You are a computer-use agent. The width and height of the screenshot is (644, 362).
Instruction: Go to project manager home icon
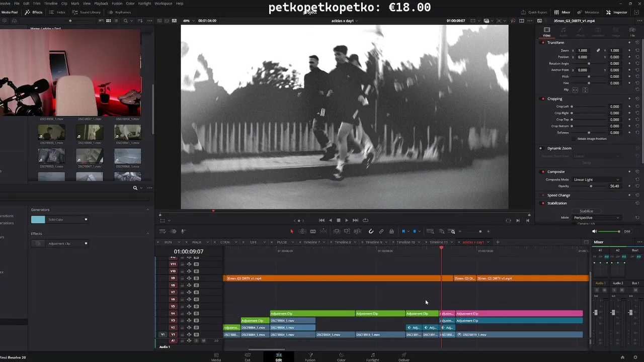pos(622,357)
